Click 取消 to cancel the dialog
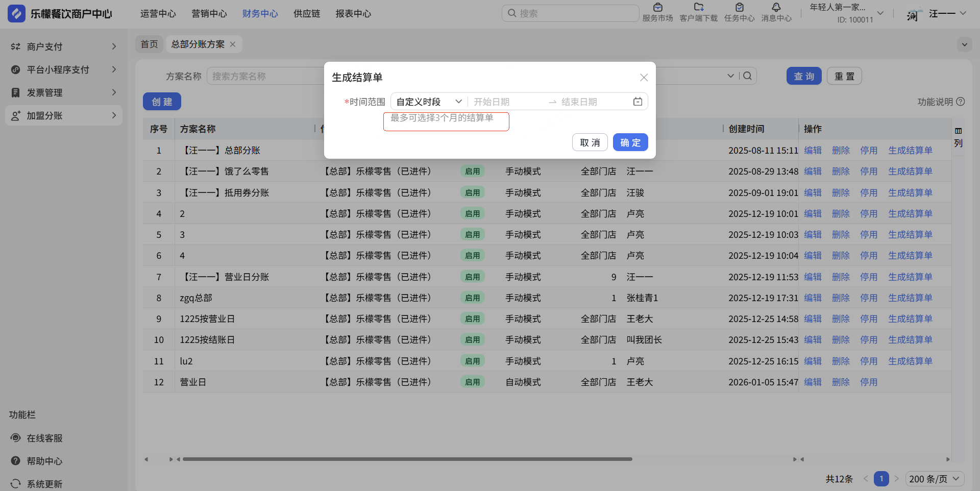This screenshot has width=980, height=491. click(x=590, y=142)
